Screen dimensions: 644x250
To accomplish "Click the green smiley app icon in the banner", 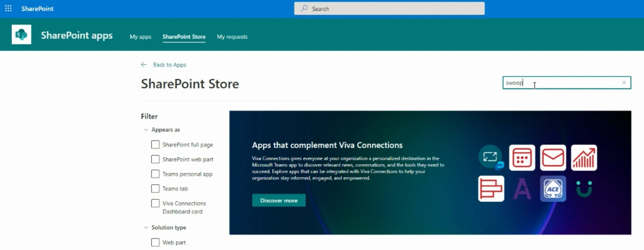I will tap(584, 189).
